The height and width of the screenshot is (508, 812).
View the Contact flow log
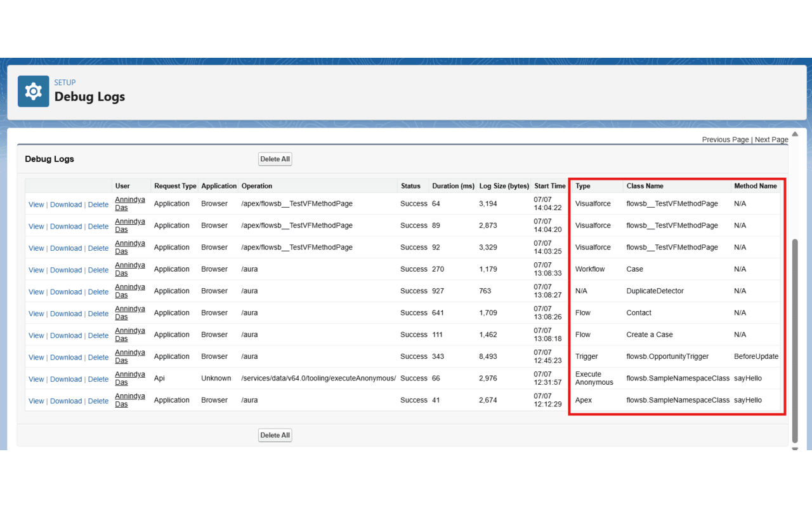[36, 314]
